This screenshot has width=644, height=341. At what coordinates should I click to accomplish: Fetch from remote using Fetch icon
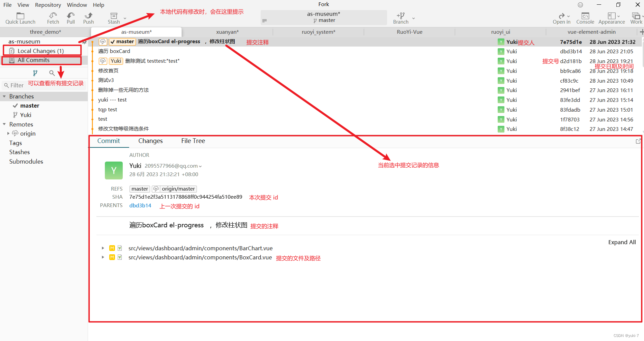tap(53, 16)
